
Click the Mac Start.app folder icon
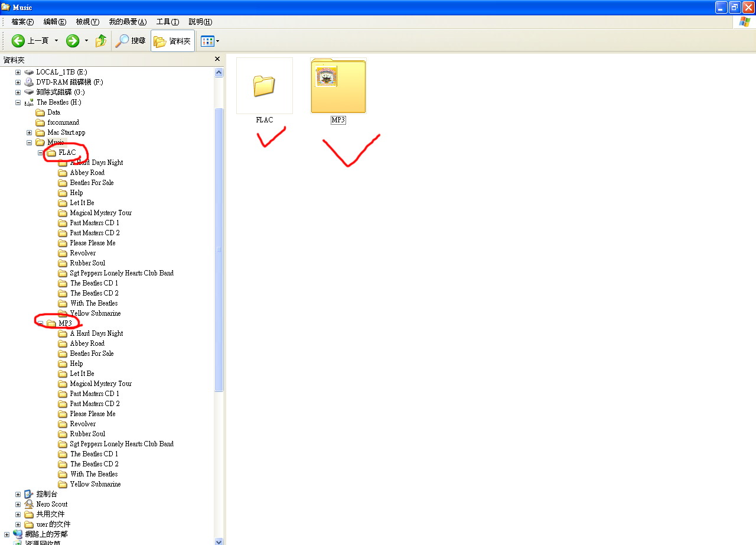coord(40,132)
